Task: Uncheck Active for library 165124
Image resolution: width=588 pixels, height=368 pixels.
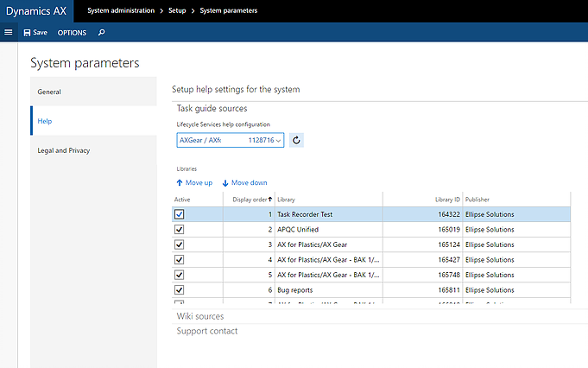Action: 180,244
